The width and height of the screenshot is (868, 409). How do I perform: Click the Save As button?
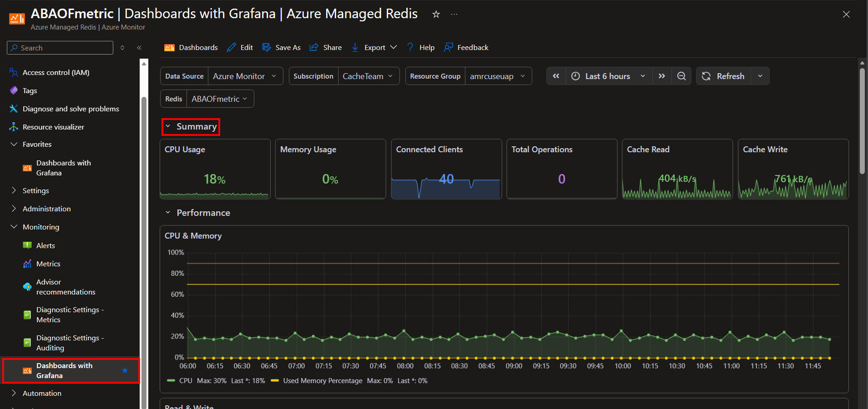tap(281, 47)
